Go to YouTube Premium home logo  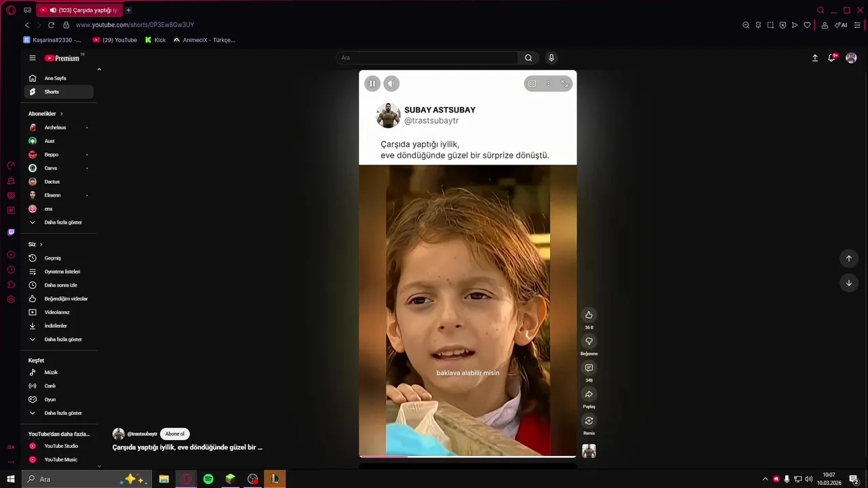62,58
